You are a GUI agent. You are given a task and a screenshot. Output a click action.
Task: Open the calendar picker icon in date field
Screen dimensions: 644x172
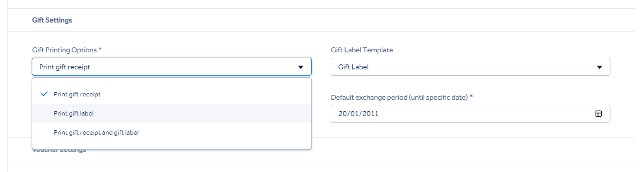click(598, 113)
